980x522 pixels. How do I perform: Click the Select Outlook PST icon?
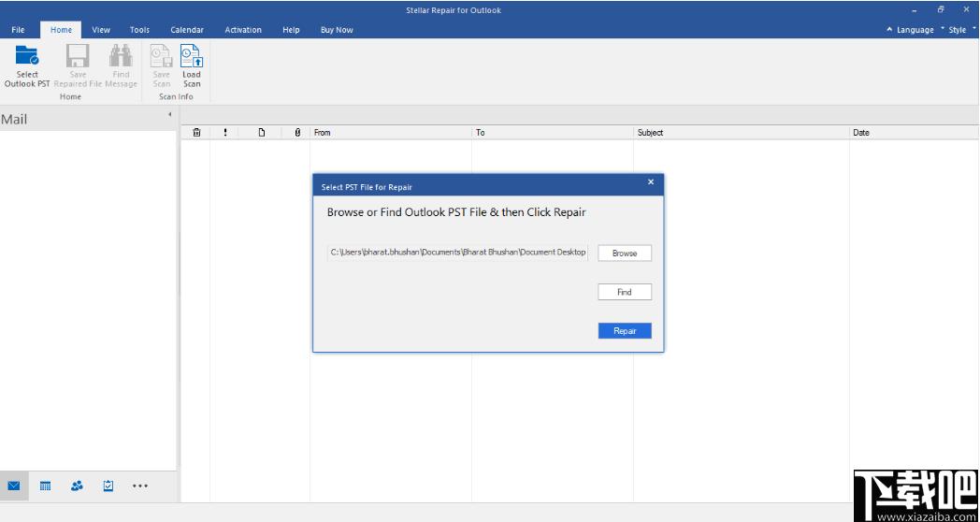(x=27, y=56)
